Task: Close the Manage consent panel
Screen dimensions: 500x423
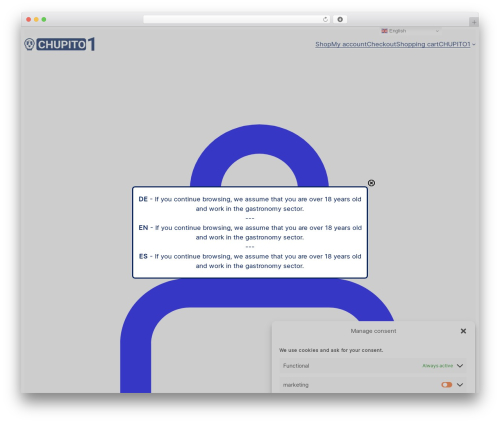Action: (x=463, y=331)
